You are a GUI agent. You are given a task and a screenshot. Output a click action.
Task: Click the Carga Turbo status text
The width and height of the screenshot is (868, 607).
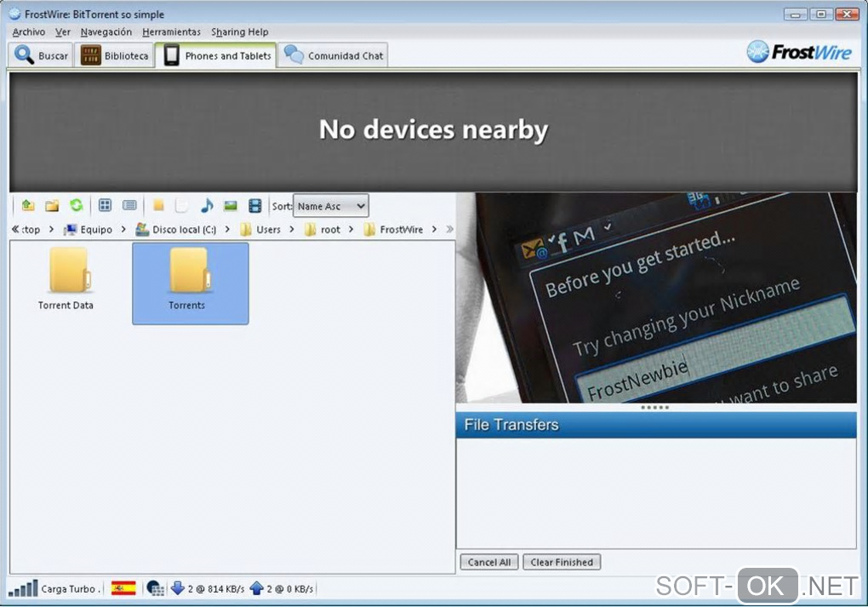69,589
